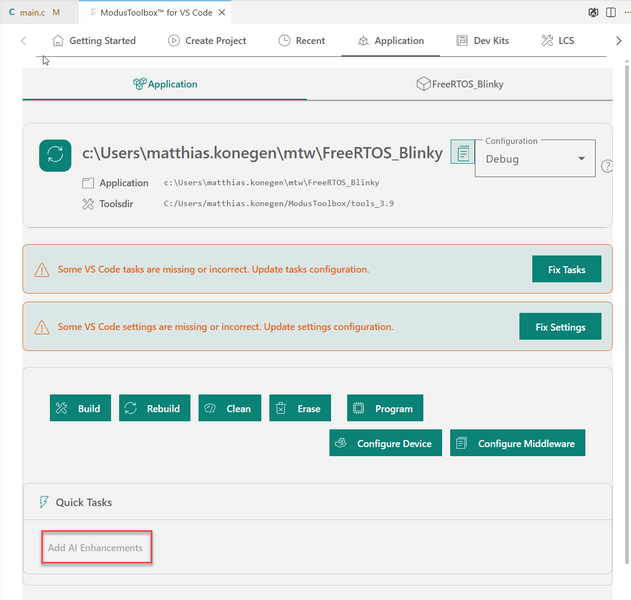The image size is (631, 600).
Task: Select the green Application sub-tab
Action: (x=165, y=84)
